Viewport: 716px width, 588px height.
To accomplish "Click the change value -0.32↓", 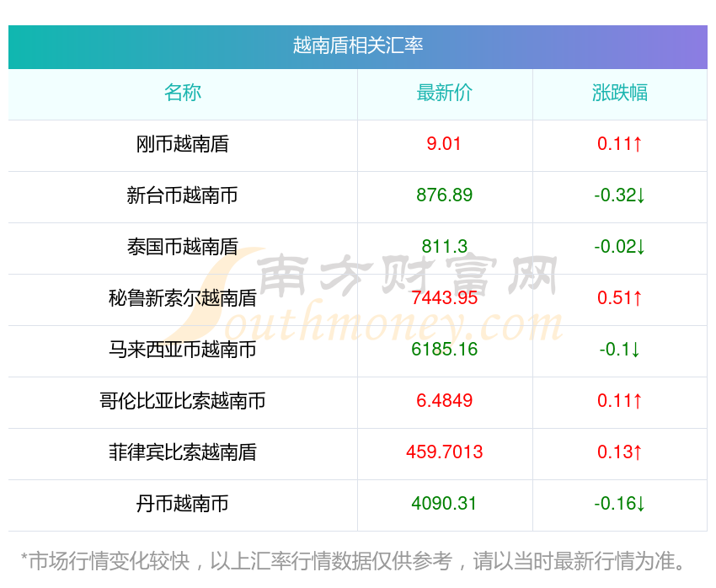I will [620, 195].
